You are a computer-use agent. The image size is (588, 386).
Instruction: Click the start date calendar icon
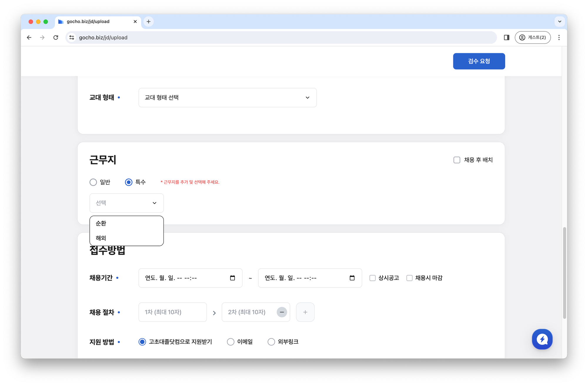pos(232,278)
